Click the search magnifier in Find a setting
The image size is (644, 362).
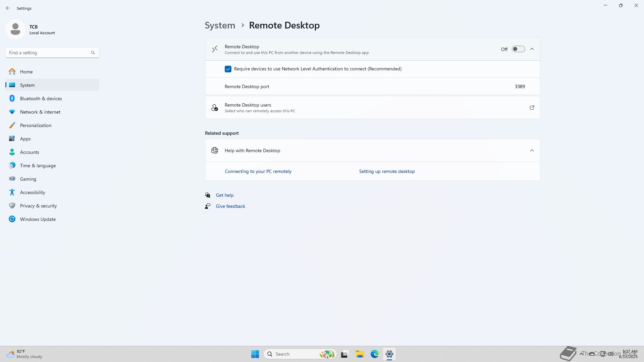point(93,53)
